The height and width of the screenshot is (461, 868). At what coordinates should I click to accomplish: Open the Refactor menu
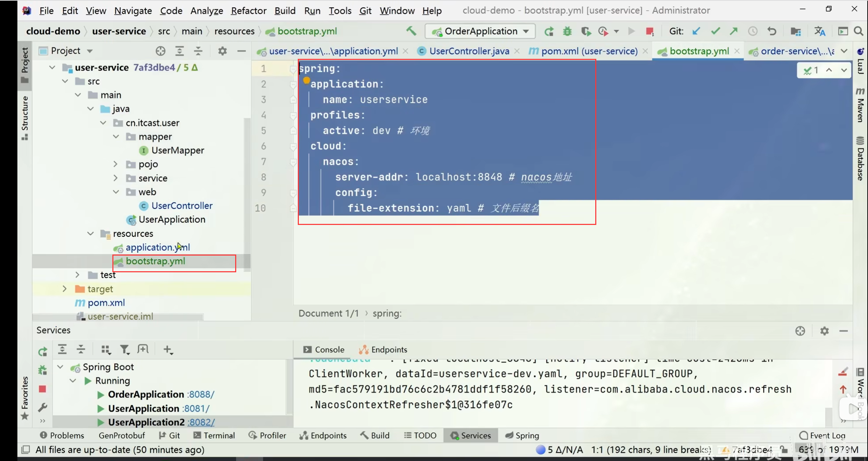coord(248,10)
